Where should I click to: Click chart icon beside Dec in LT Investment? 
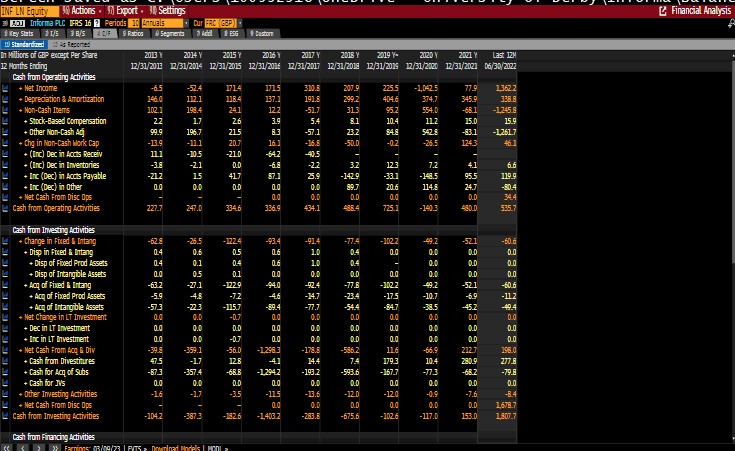point(5,328)
